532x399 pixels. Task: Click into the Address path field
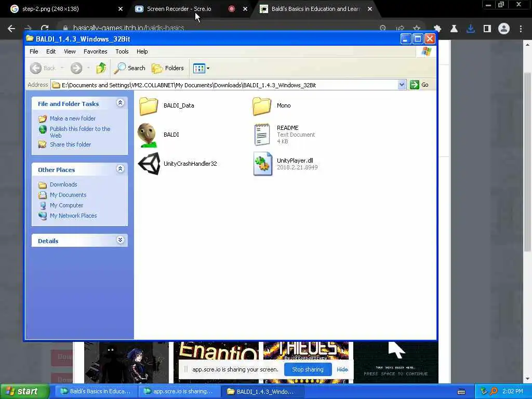[x=224, y=85]
